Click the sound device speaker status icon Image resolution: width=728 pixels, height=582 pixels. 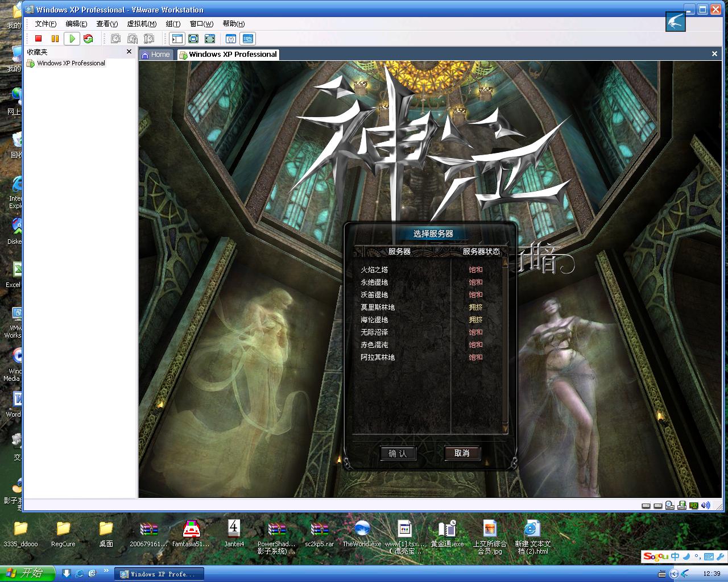706,505
